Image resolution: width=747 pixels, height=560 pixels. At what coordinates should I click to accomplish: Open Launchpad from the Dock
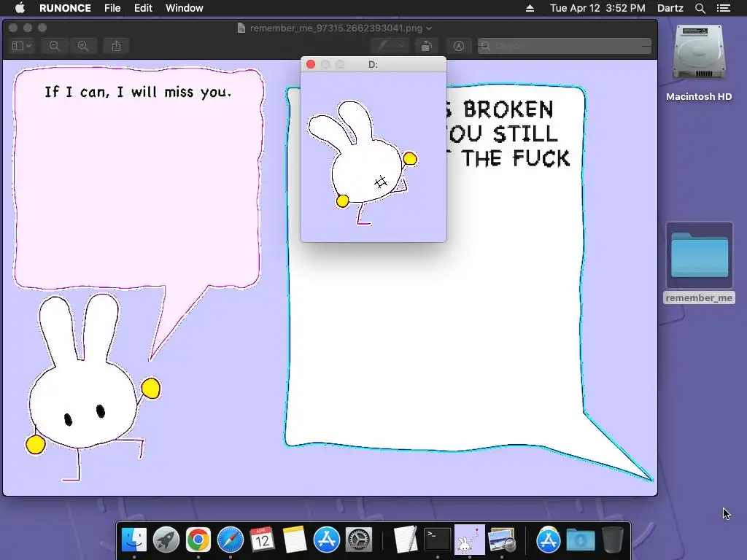point(166,540)
